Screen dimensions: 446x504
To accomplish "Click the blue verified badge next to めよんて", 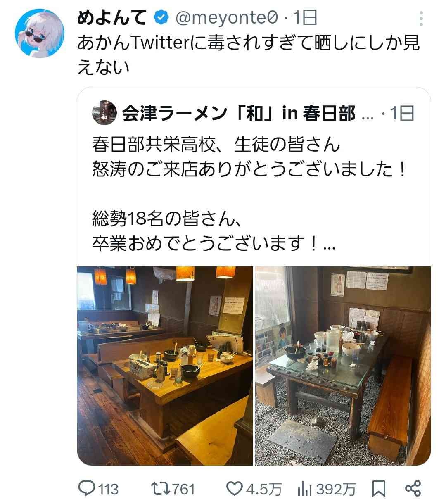I will pos(161,17).
